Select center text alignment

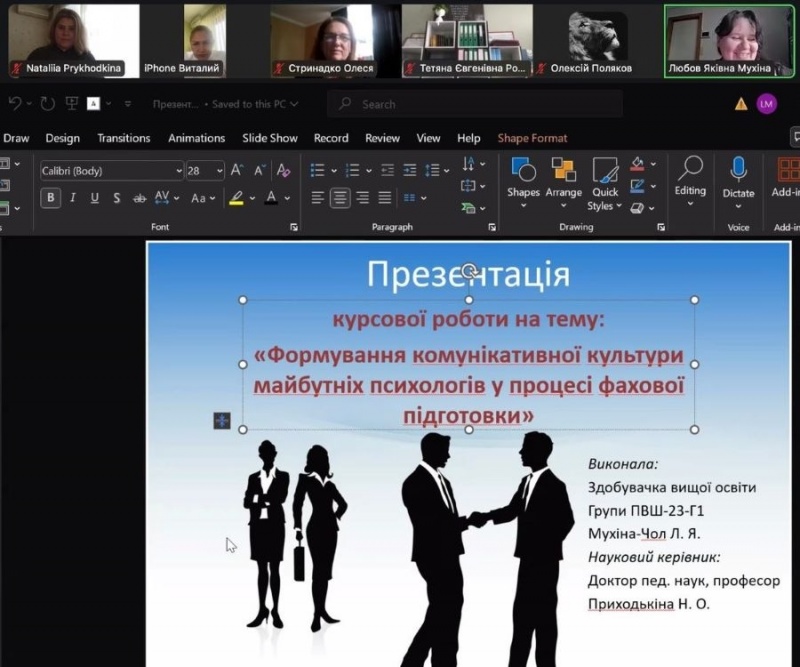tap(340, 198)
